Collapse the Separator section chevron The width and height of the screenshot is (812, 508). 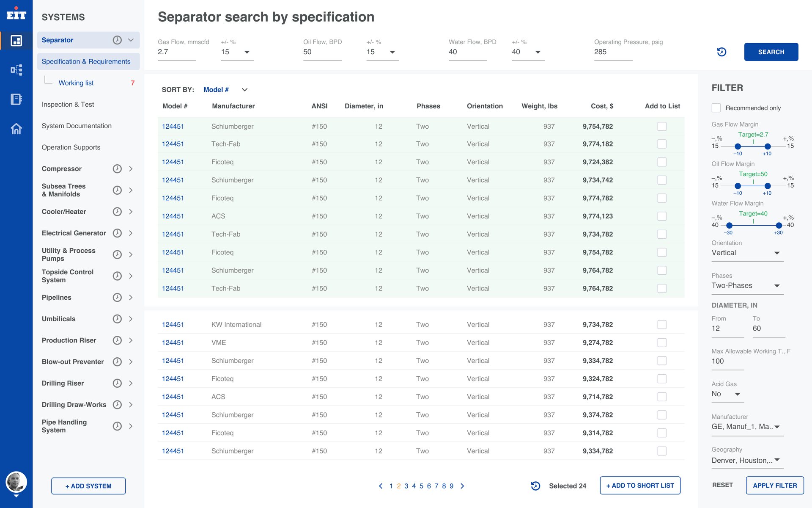click(131, 40)
